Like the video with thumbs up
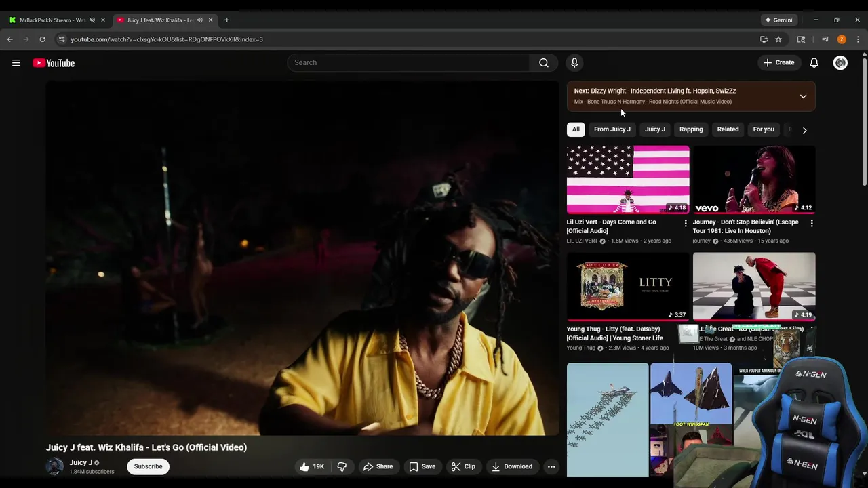This screenshot has width=868, height=488. (x=311, y=466)
